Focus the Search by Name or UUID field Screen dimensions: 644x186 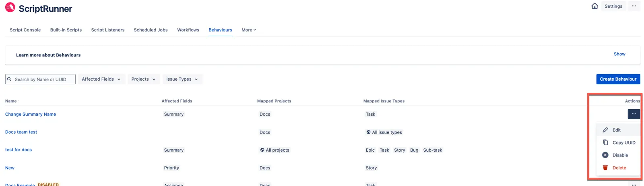[40, 79]
